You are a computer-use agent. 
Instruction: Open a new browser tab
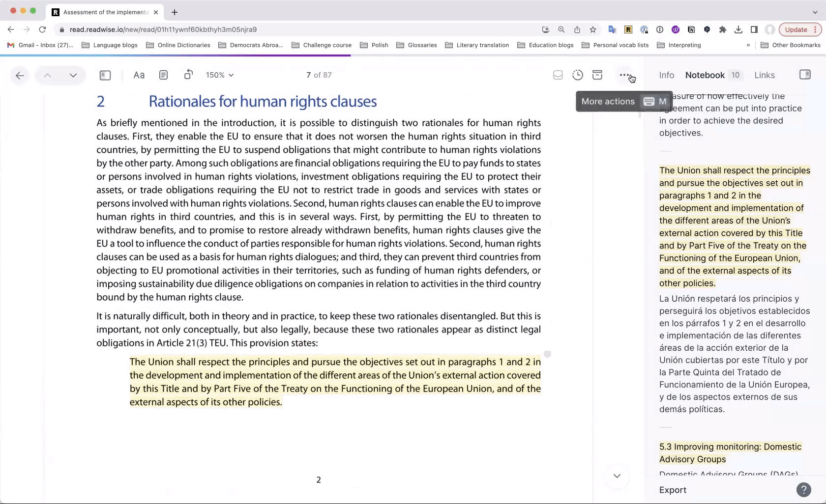175,12
